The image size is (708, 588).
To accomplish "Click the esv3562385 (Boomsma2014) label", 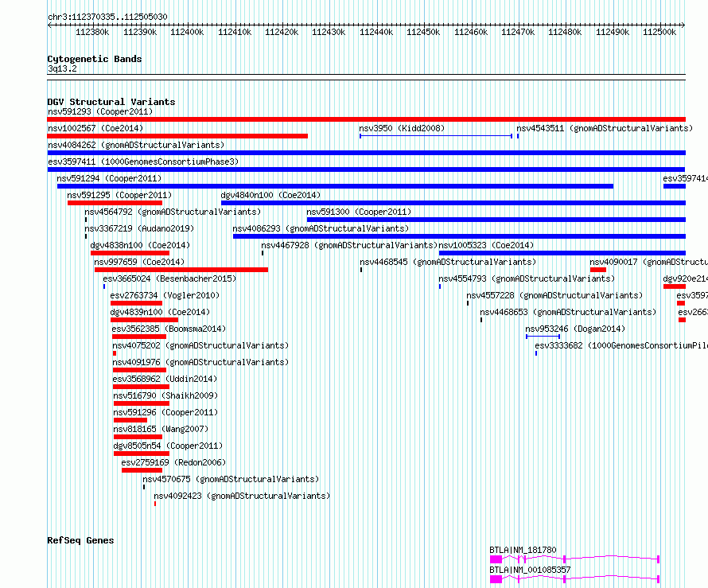I will [169, 329].
